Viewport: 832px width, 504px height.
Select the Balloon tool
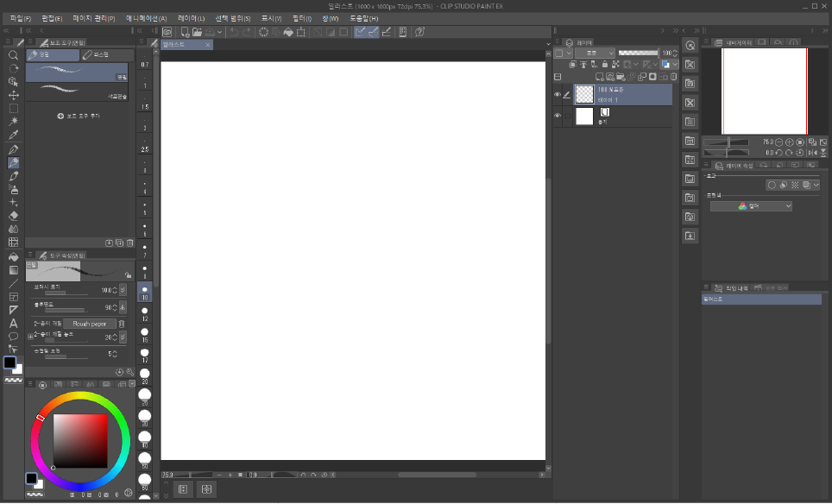[13, 337]
